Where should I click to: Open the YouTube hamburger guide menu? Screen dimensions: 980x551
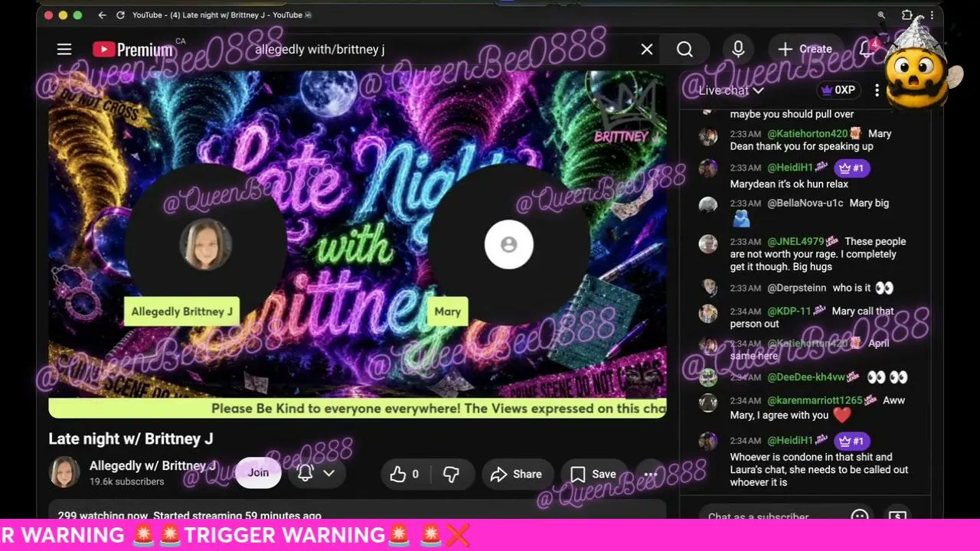64,49
